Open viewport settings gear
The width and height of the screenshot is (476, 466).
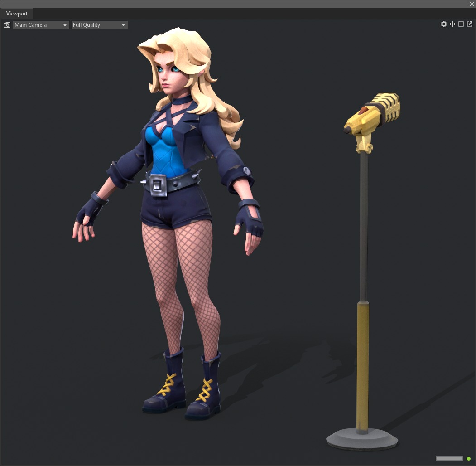coord(443,24)
